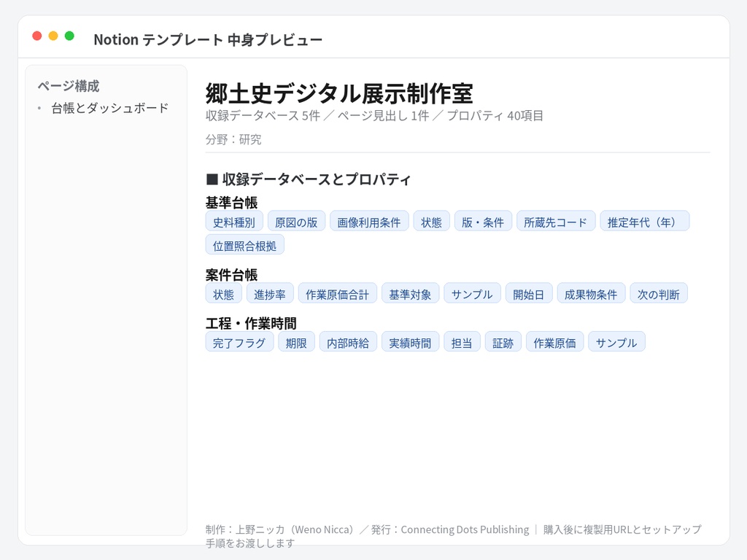Click the 分野:研究 label
This screenshot has width=747, height=560.
click(233, 139)
